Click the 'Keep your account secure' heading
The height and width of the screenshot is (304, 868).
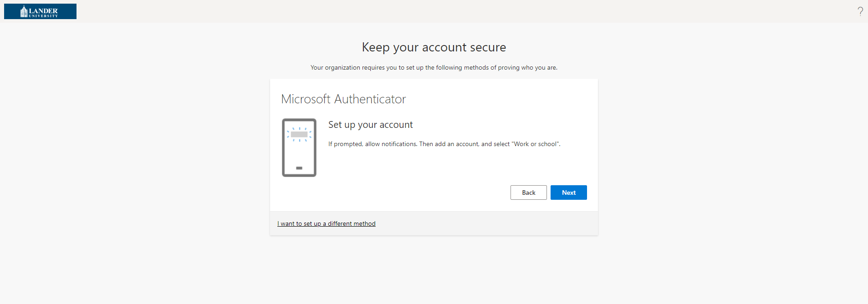(434, 47)
